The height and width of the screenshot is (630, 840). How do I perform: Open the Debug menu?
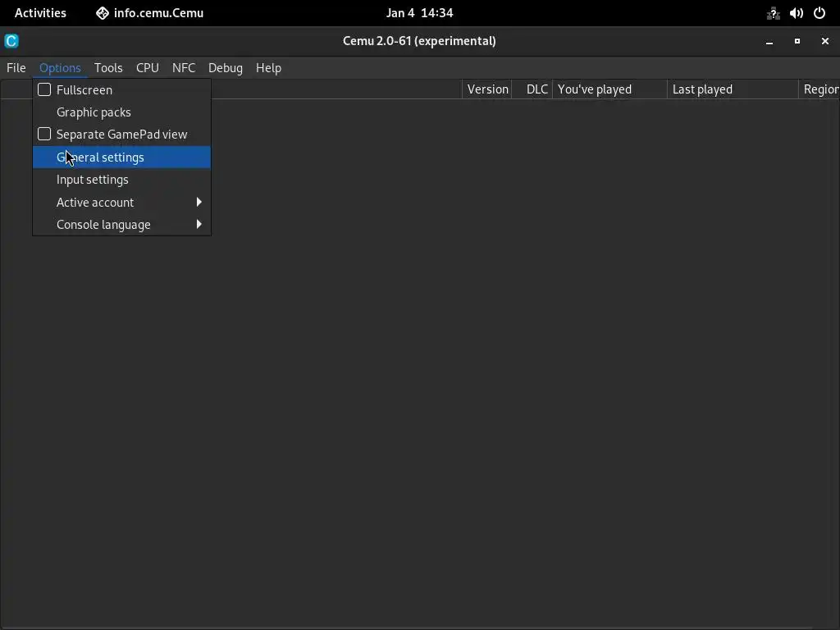tap(226, 68)
